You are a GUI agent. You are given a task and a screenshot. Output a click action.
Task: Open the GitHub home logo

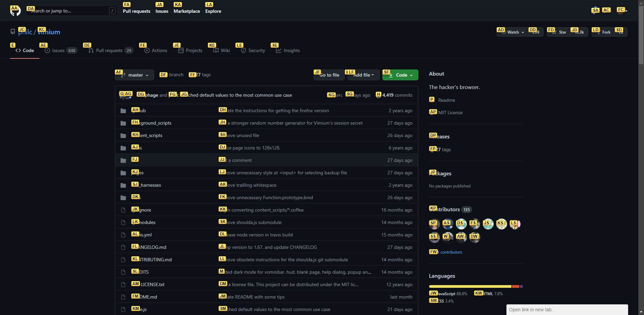pyautogui.click(x=15, y=11)
